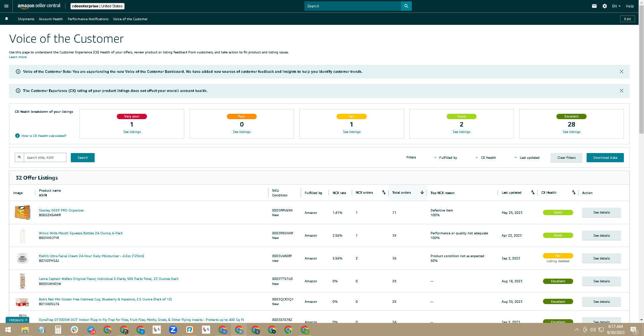This screenshot has height=336, width=644.
Task: See listings under Very poor
Action: (132, 132)
